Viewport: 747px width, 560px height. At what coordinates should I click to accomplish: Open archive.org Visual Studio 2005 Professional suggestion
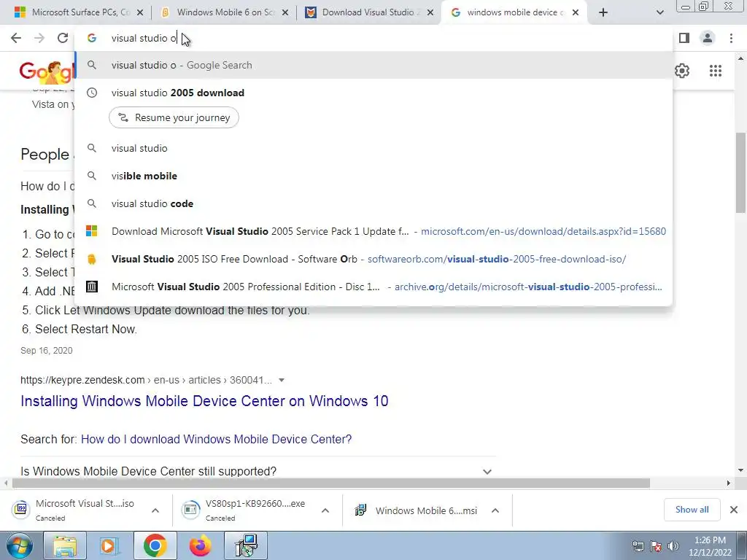point(373,287)
